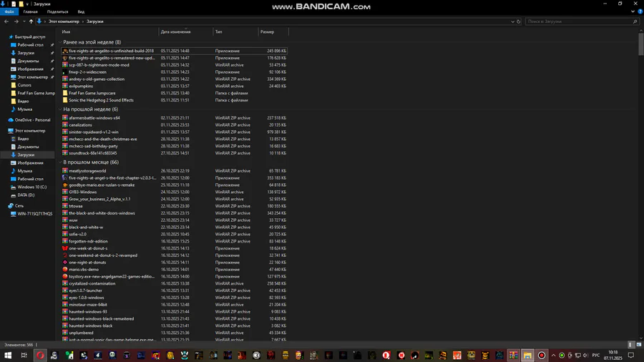Click Этот компьютер in the address path
The width and height of the screenshot is (644, 362).
tap(64, 21)
